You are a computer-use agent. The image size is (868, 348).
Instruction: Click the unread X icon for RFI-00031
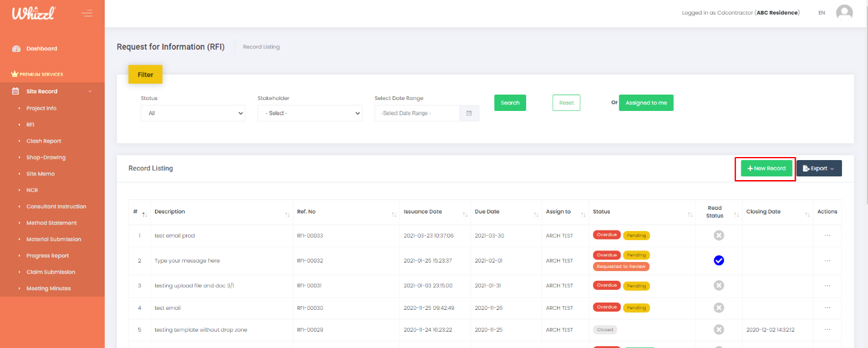[x=719, y=286]
